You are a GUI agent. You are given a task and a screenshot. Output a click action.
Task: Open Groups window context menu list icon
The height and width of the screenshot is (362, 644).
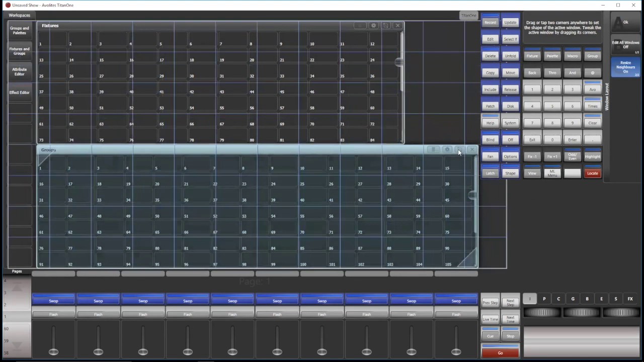[x=434, y=150]
